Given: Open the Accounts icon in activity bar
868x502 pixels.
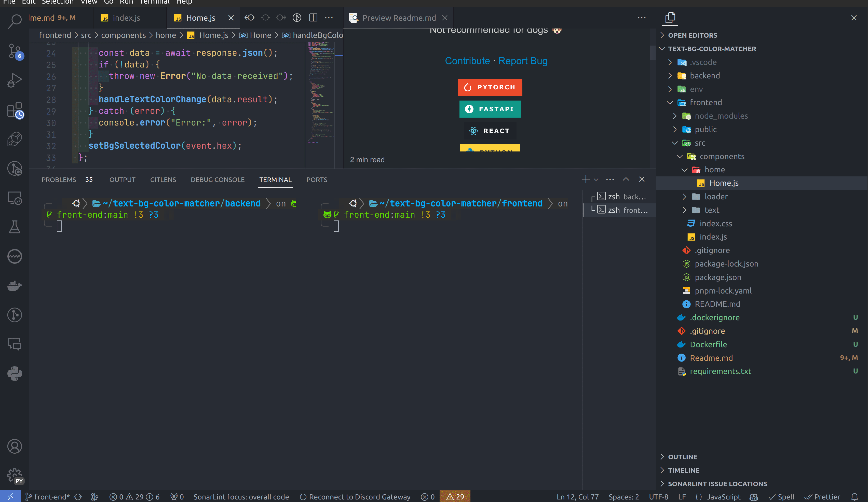Looking at the screenshot, I should click(x=15, y=447).
